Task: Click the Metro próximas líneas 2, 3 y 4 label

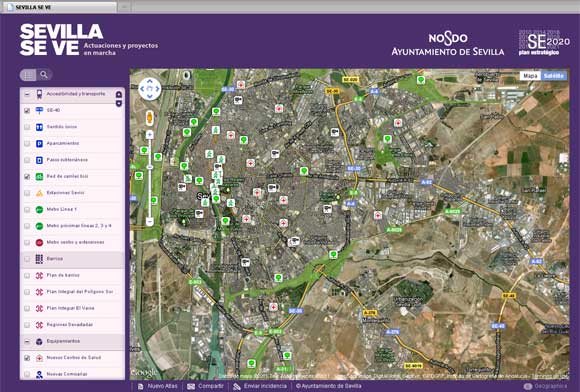Action: 79,226
